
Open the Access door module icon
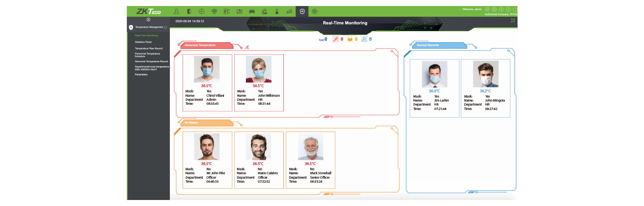[189, 11]
